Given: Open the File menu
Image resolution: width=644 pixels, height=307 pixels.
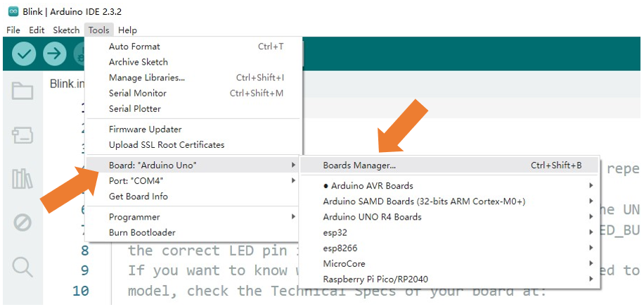Looking at the screenshot, I should 13,30.
